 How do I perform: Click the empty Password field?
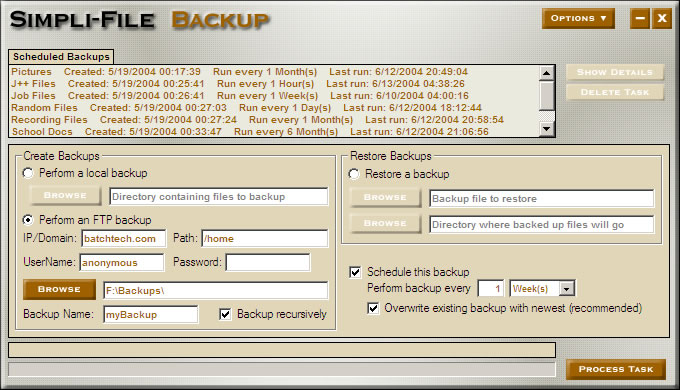pyautogui.click(x=268, y=262)
